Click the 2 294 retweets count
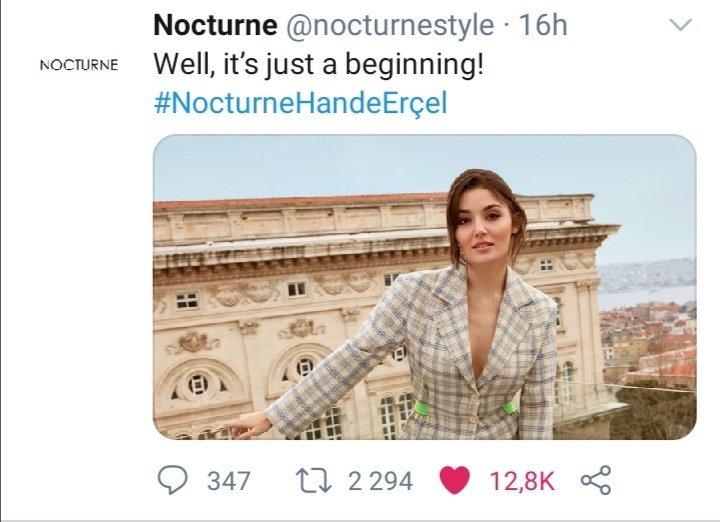The width and height of the screenshot is (720, 522). pos(379,481)
